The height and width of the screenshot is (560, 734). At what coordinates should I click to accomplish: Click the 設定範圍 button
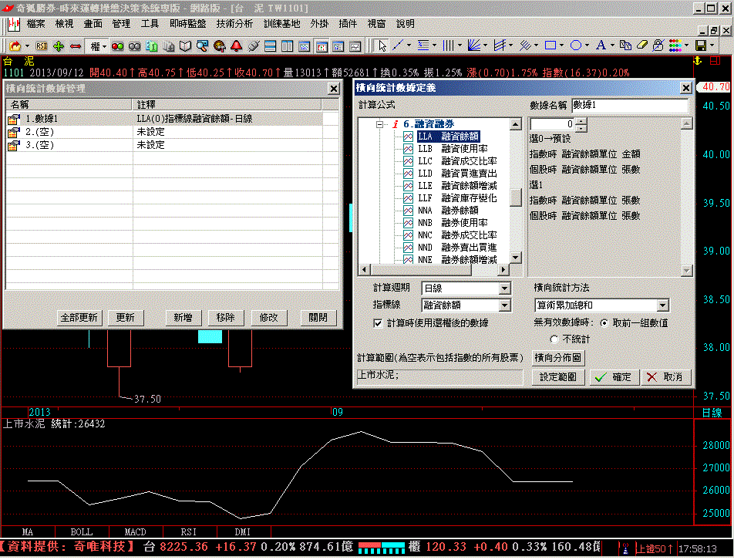[558, 377]
